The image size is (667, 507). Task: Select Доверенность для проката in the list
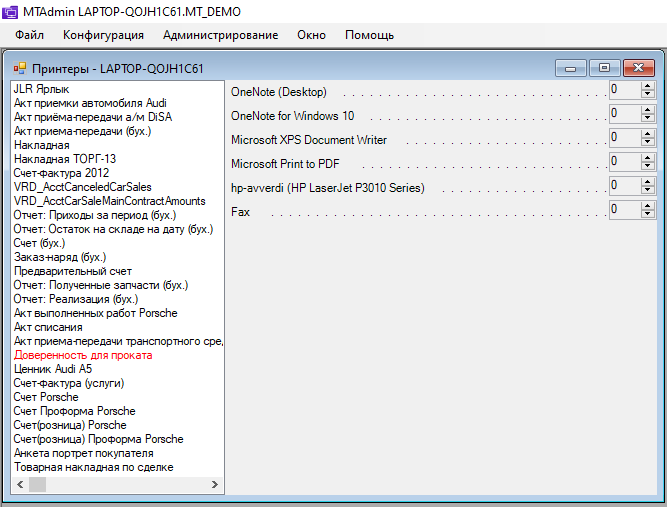(x=83, y=355)
